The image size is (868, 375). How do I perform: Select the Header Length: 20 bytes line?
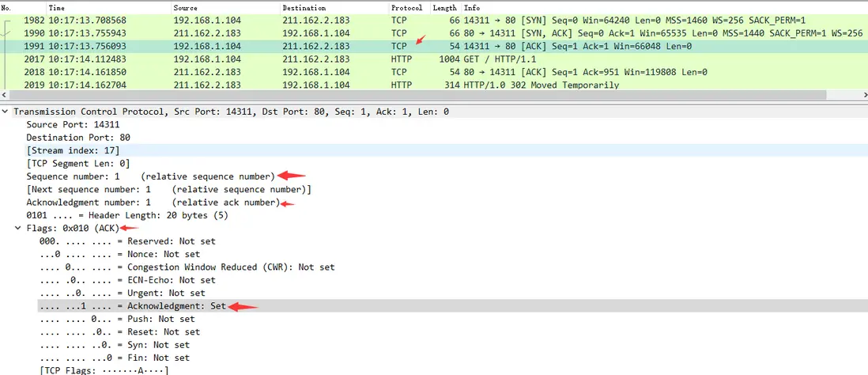click(x=127, y=215)
